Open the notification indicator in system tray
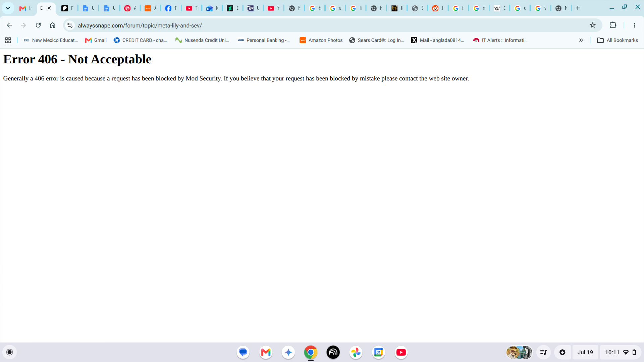 click(x=562, y=352)
